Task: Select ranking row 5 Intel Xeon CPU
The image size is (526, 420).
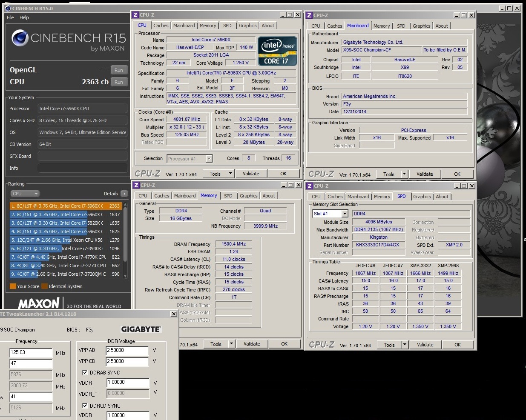Action: [x=66, y=240]
